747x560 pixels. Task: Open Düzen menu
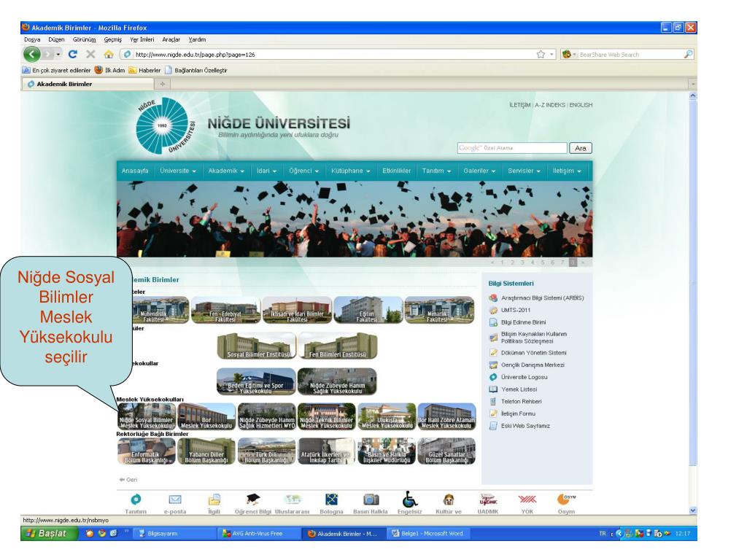point(56,39)
